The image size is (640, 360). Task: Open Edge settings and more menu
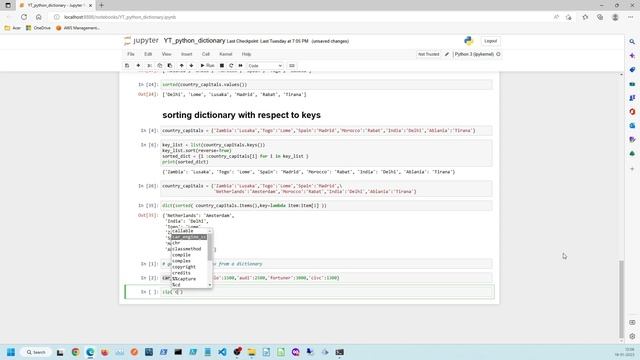pos(631,17)
